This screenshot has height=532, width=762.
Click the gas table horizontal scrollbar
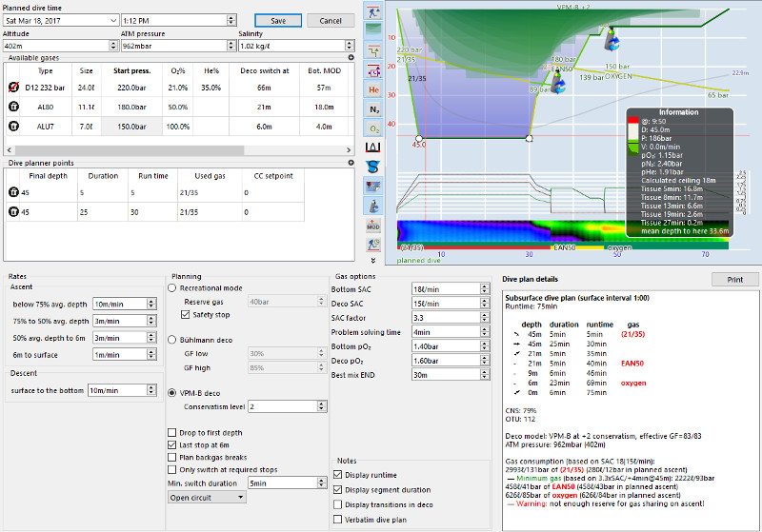coord(179,150)
